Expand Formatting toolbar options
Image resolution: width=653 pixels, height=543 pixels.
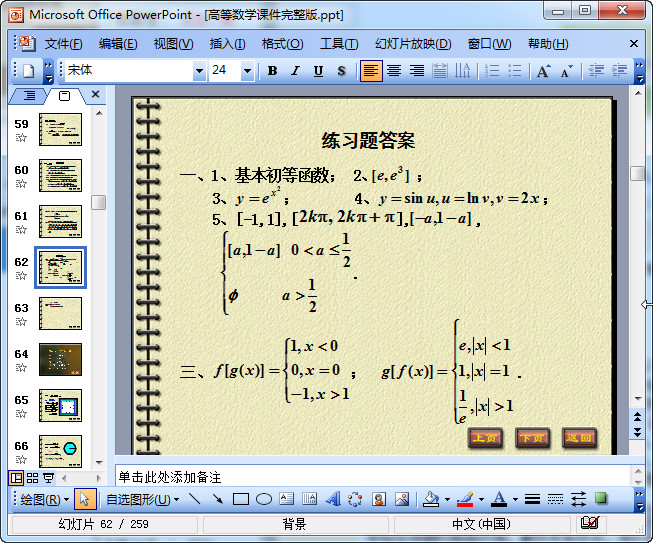coord(640,71)
